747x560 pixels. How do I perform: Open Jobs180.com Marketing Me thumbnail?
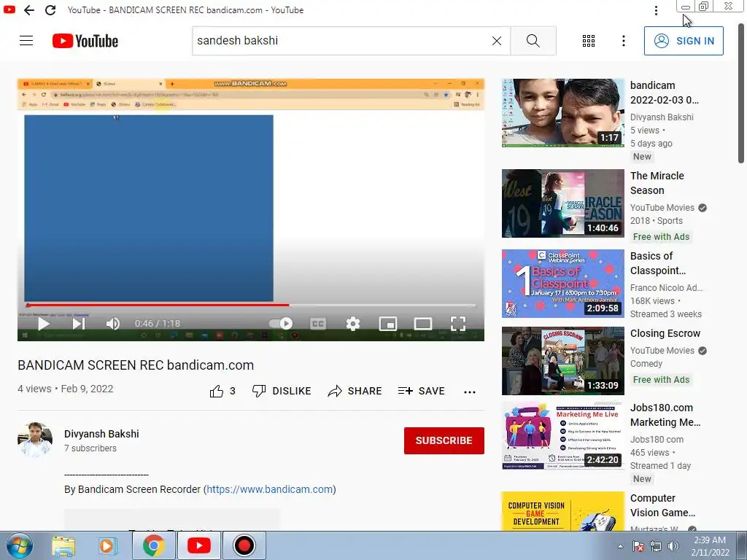[562, 435]
